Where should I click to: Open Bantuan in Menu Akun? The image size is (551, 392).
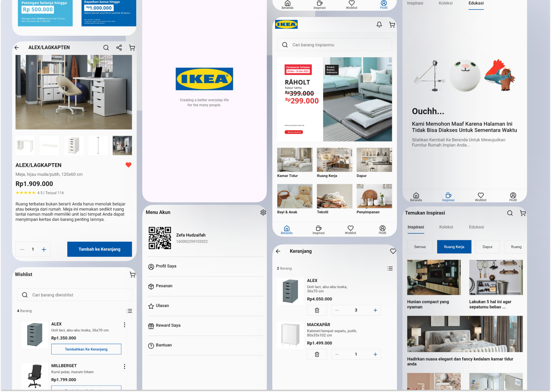click(x=205, y=346)
